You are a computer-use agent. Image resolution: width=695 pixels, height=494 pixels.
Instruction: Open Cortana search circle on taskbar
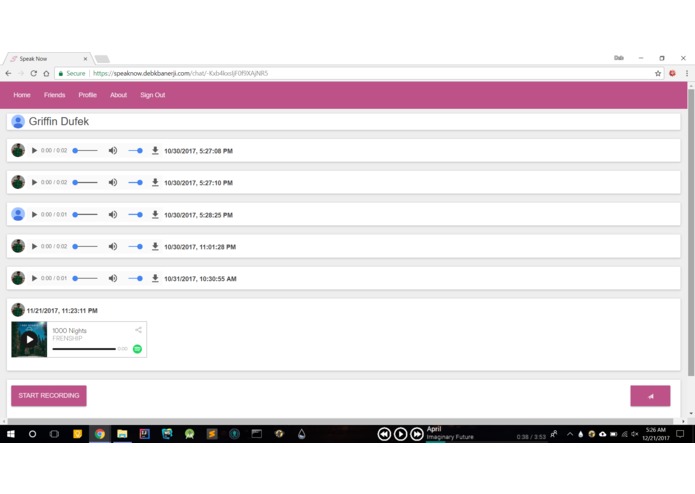point(32,434)
